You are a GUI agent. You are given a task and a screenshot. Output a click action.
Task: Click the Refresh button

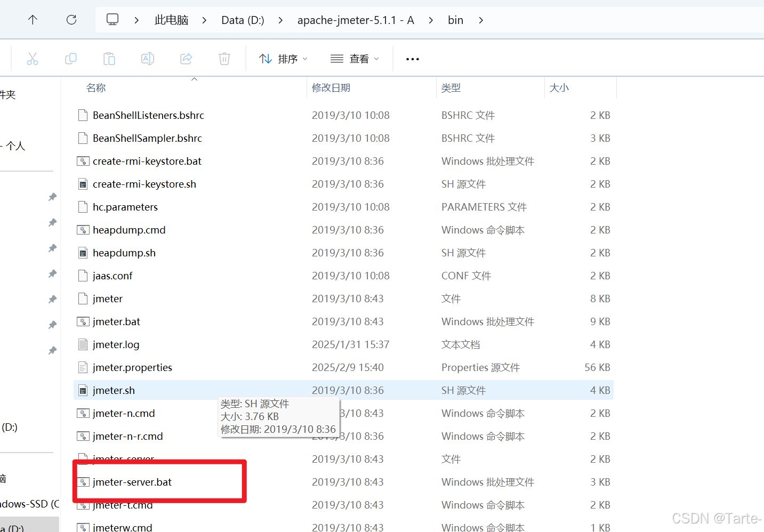point(71,20)
